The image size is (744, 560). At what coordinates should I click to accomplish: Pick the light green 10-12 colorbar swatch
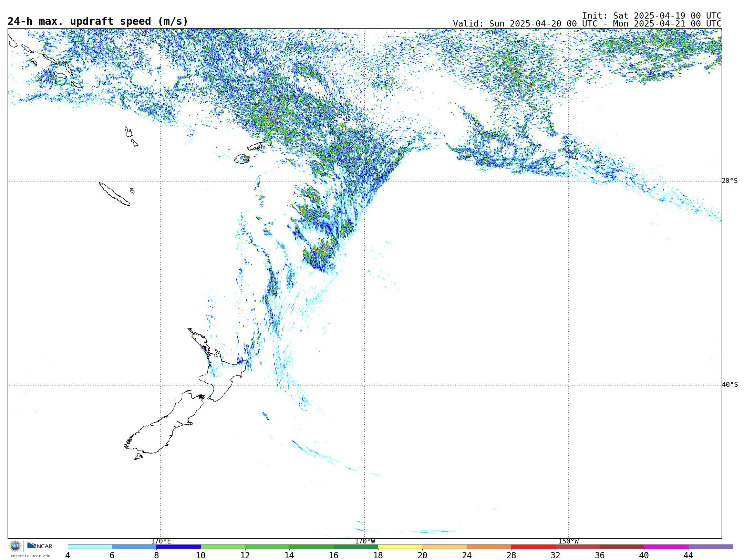click(x=223, y=547)
